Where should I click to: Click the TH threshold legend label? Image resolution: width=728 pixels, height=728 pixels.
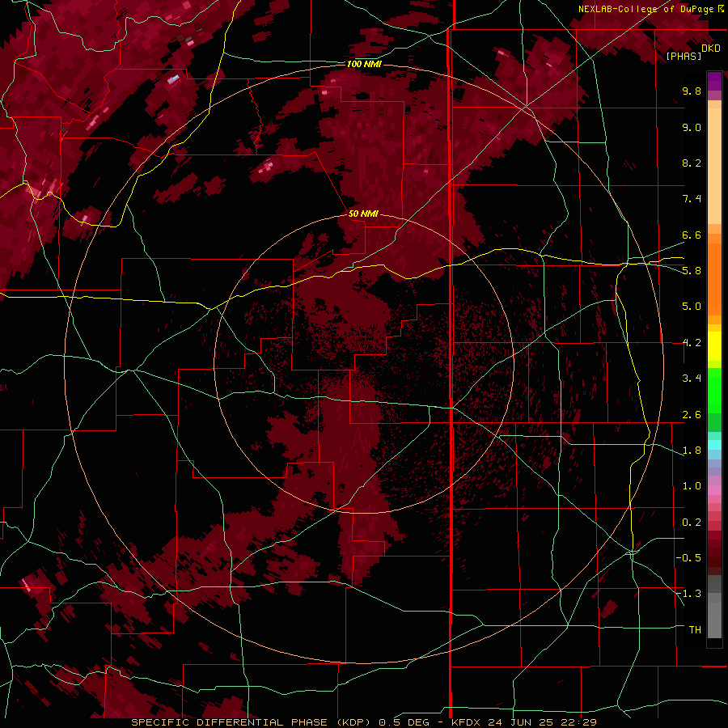click(x=695, y=630)
